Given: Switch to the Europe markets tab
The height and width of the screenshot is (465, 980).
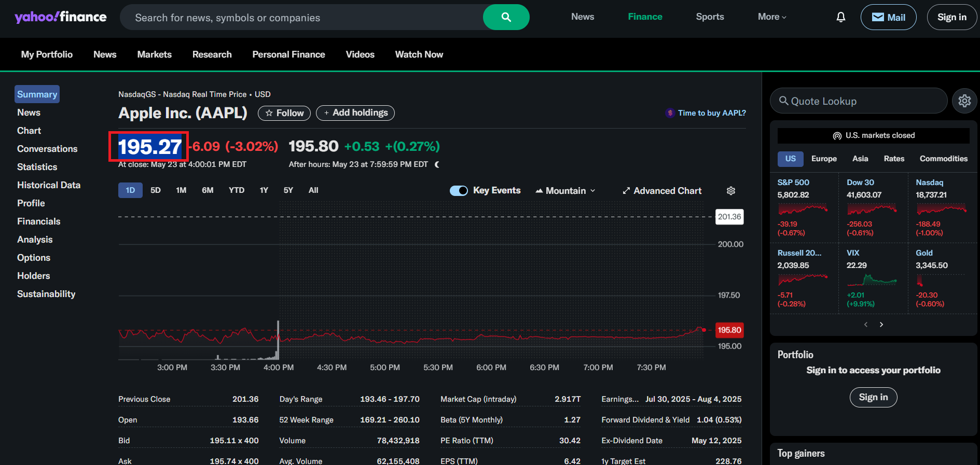Looking at the screenshot, I should coord(824,159).
